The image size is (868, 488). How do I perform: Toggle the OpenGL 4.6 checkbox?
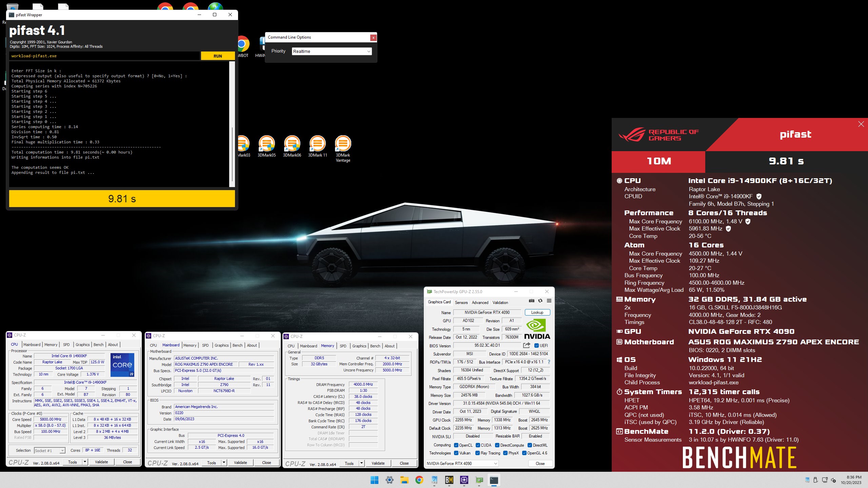click(524, 453)
